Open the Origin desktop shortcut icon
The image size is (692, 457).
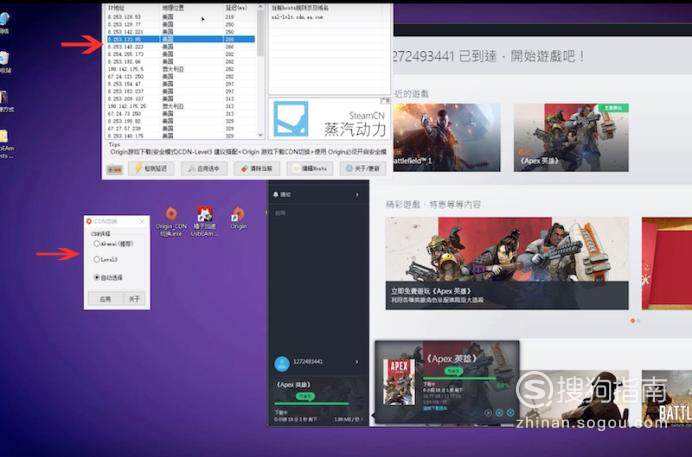coord(238,218)
